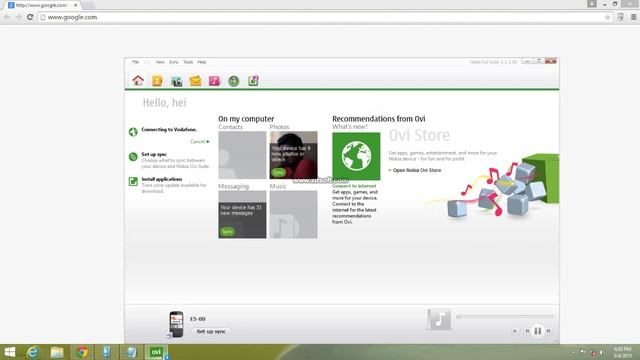
Task: Minimize the Nokia Ovi Suite window
Action: 527,61
